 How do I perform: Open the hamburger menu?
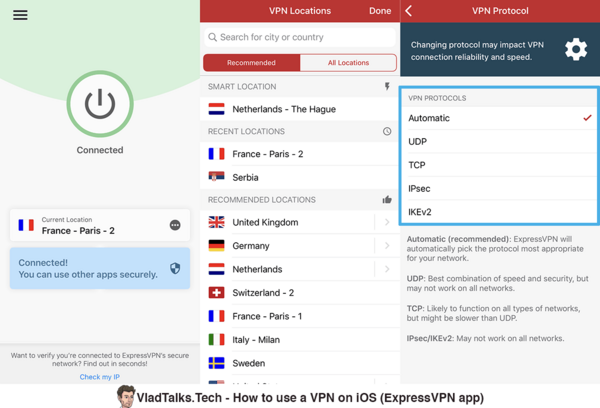20,15
